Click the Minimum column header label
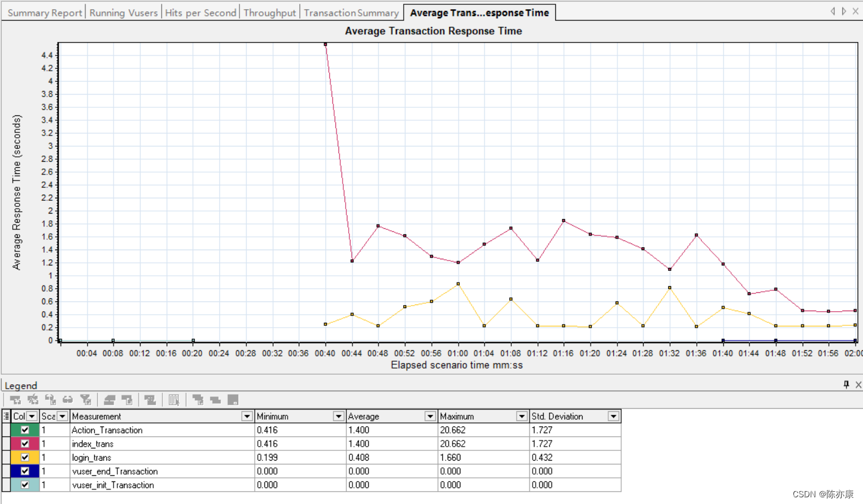This screenshot has width=863, height=504. (272, 416)
